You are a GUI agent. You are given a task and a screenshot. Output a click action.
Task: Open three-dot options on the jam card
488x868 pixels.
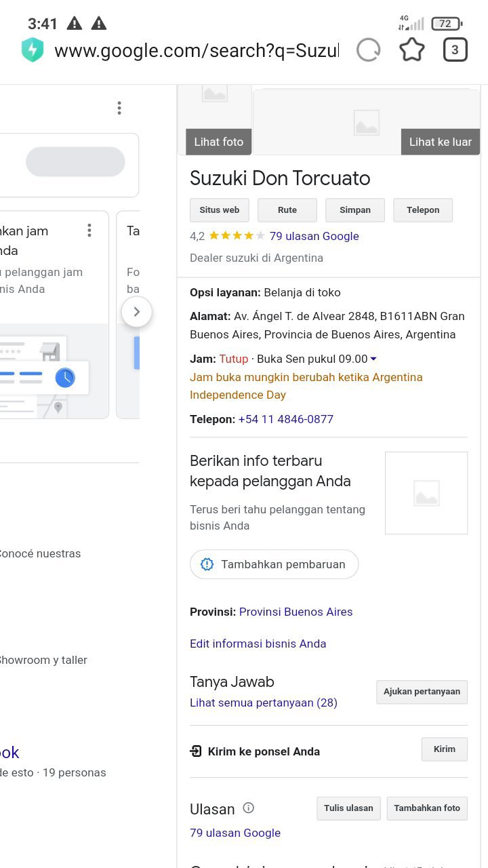coord(89,231)
